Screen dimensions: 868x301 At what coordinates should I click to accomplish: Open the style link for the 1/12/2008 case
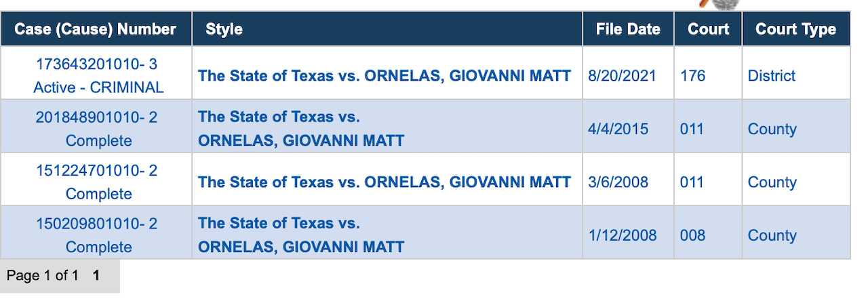click(x=301, y=235)
